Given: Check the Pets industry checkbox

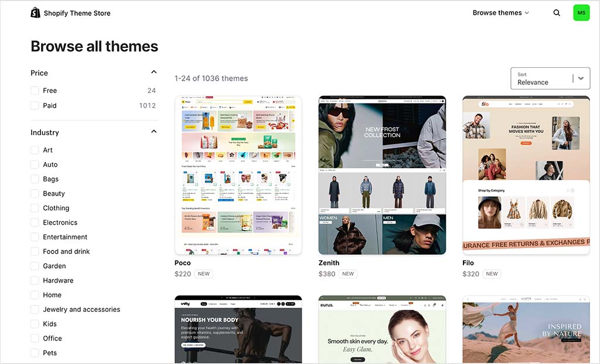Looking at the screenshot, I should tap(35, 353).
